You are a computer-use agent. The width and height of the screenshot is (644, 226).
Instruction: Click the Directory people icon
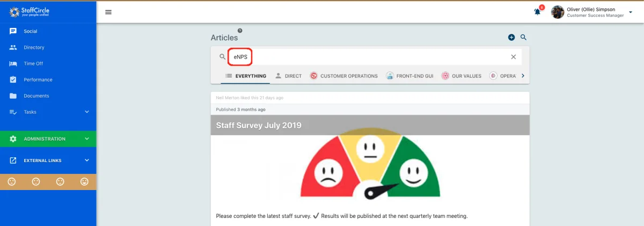13,47
